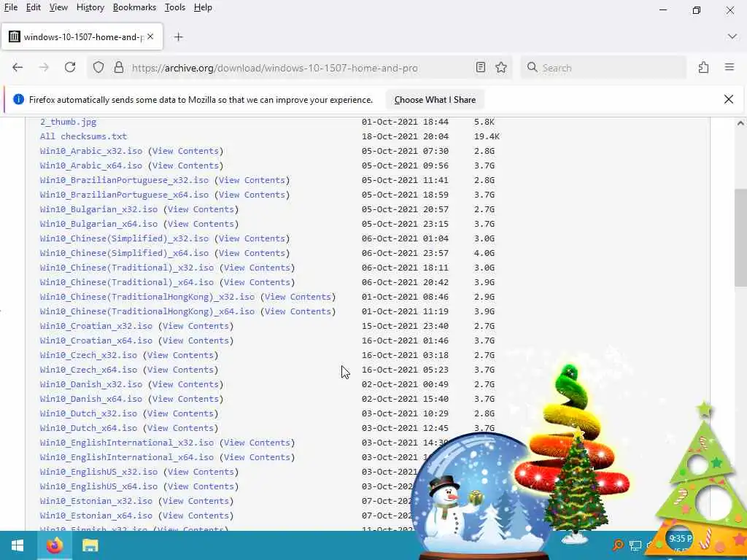Open the File menu
747x560 pixels.
[10, 7]
